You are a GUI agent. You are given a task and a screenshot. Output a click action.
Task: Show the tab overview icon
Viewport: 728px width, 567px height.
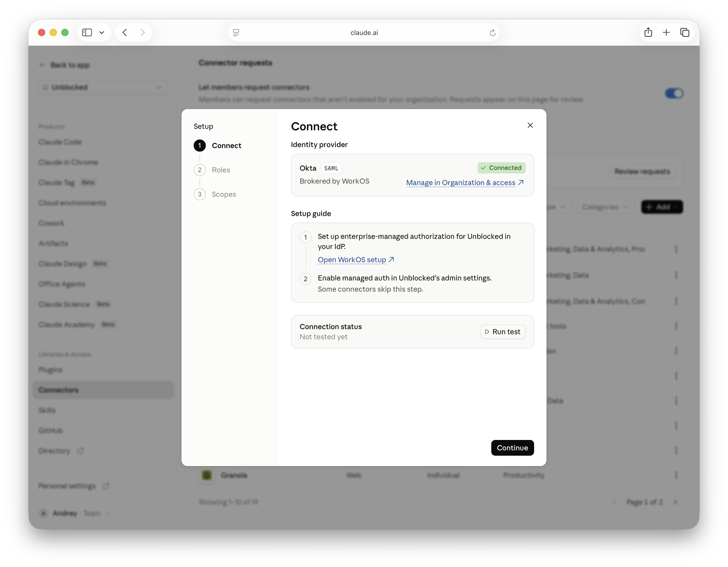[x=684, y=32]
